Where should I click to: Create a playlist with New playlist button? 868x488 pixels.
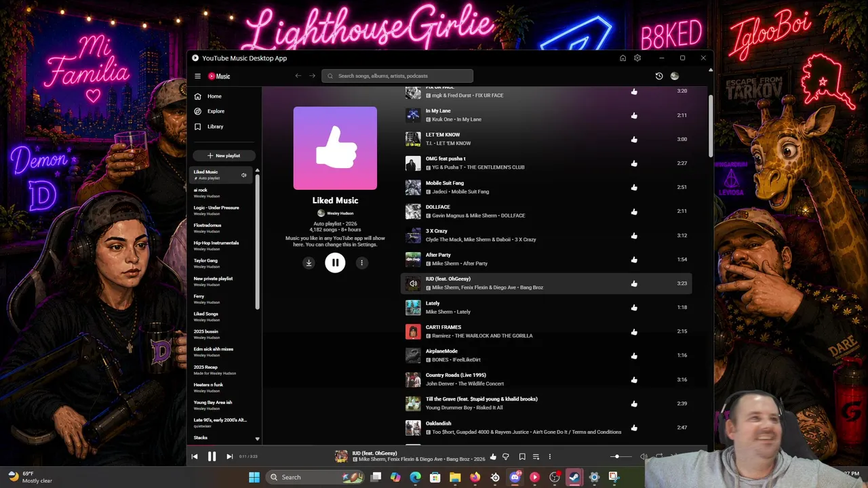(x=224, y=156)
